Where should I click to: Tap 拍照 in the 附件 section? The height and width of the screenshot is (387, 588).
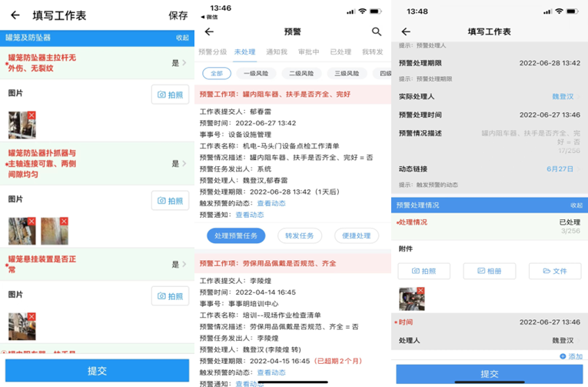(424, 271)
